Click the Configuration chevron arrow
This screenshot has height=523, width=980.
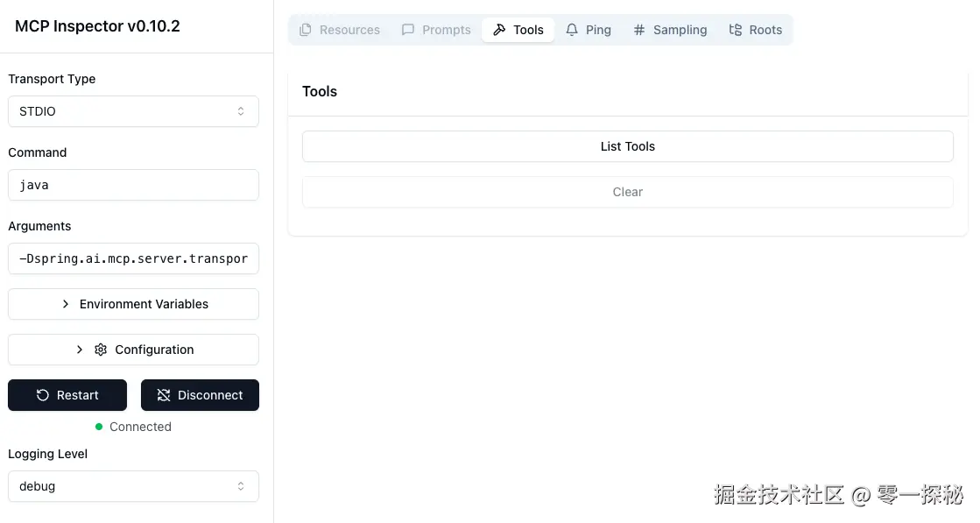[80, 350]
